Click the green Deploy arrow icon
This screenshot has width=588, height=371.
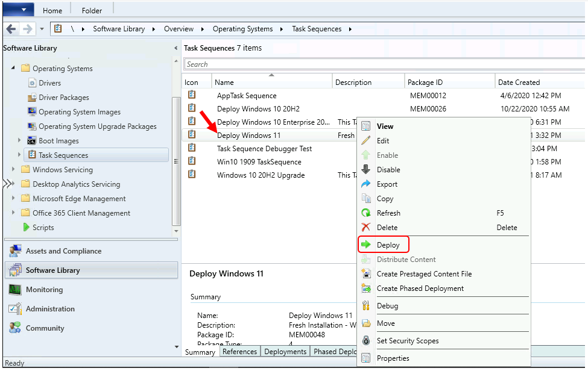pos(365,245)
